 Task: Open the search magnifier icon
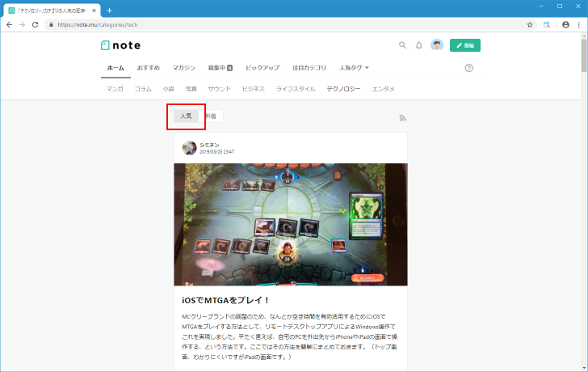pyautogui.click(x=402, y=45)
